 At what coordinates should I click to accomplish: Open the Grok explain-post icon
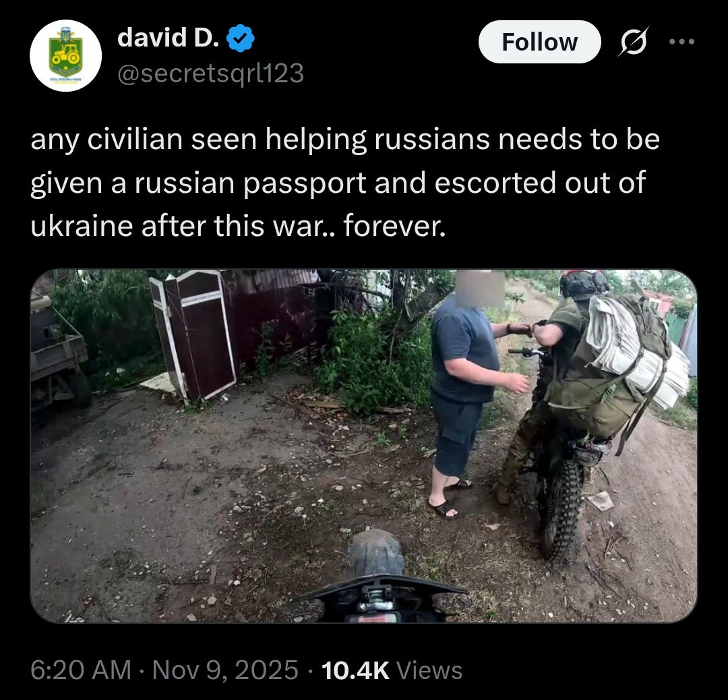click(633, 42)
